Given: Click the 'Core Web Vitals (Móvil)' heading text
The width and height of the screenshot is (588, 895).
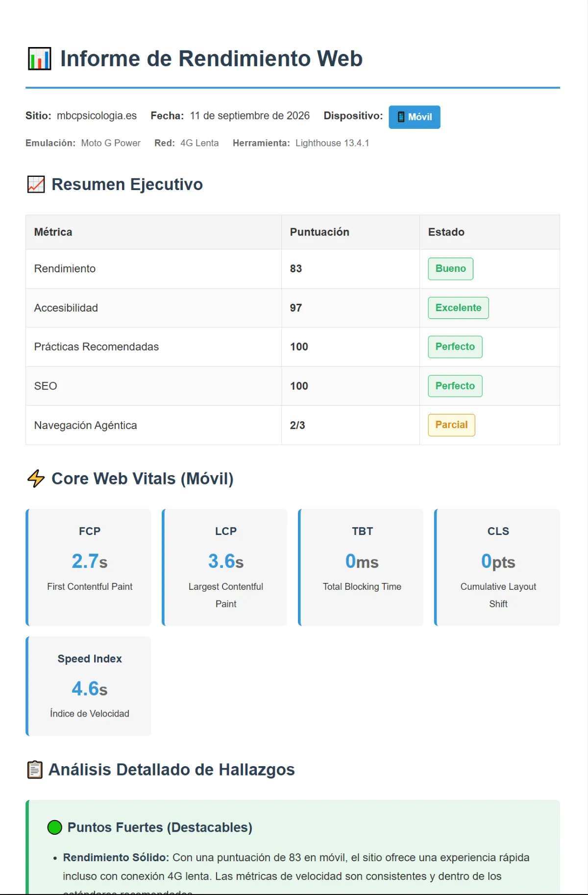Looking at the screenshot, I should click(143, 479).
